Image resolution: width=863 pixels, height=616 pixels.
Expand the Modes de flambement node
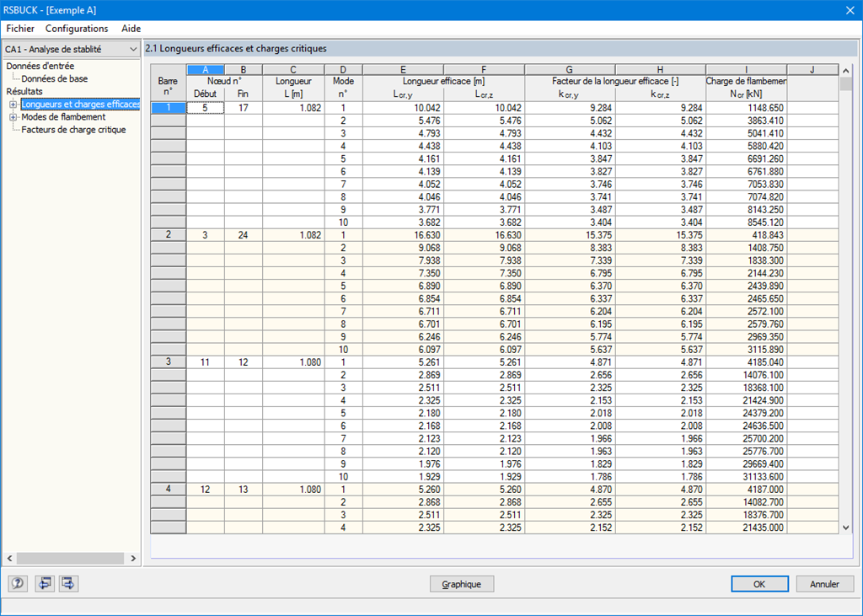point(13,116)
